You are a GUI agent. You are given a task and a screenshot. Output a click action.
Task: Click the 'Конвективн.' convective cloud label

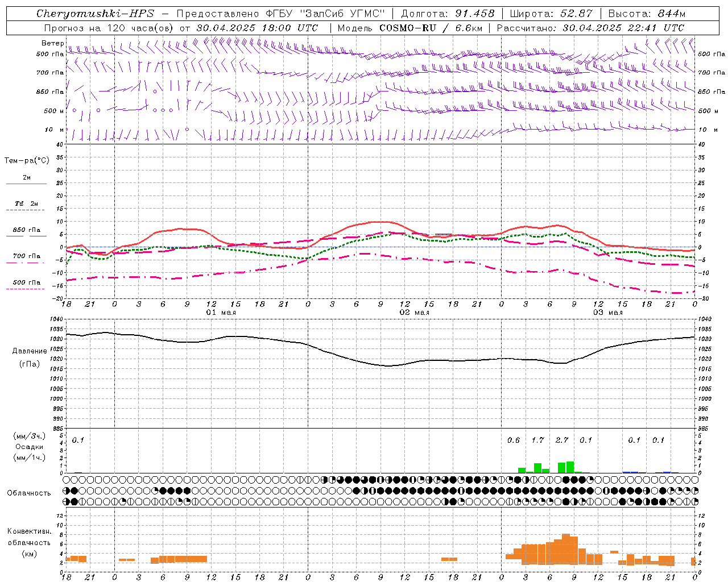pos(30,531)
